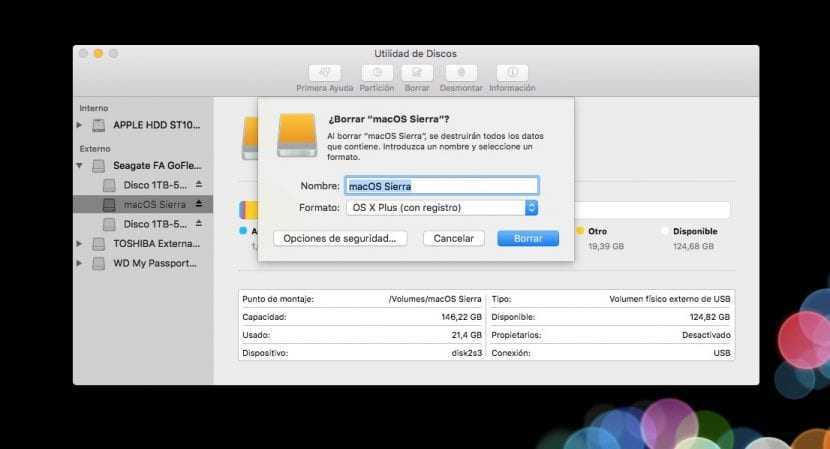Screen dimensions: 830x449
Task: Expand the TOSHIBA External drive triangle
Action: coord(80,243)
